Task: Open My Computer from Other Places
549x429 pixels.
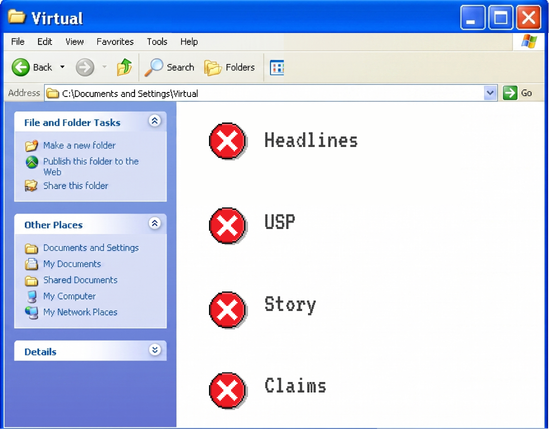Action: coord(69,296)
